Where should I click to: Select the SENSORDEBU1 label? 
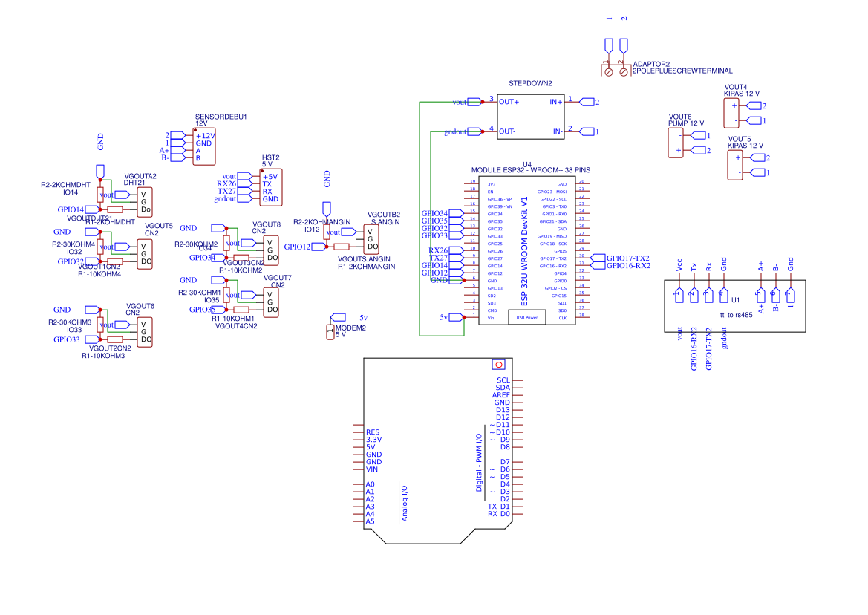coord(221,117)
